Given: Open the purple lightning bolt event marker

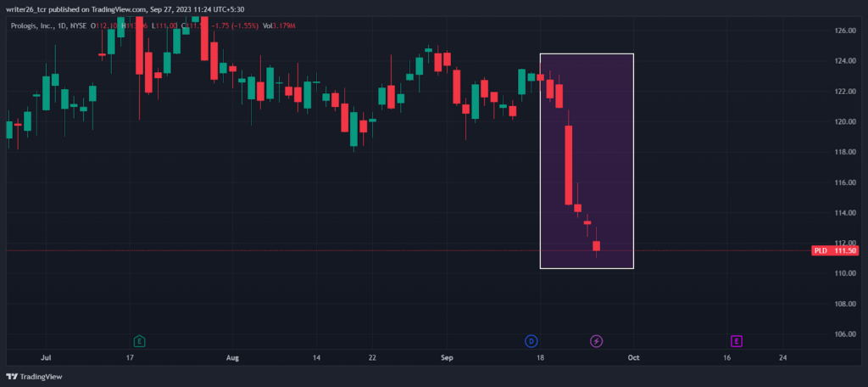Looking at the screenshot, I should click(x=596, y=341).
